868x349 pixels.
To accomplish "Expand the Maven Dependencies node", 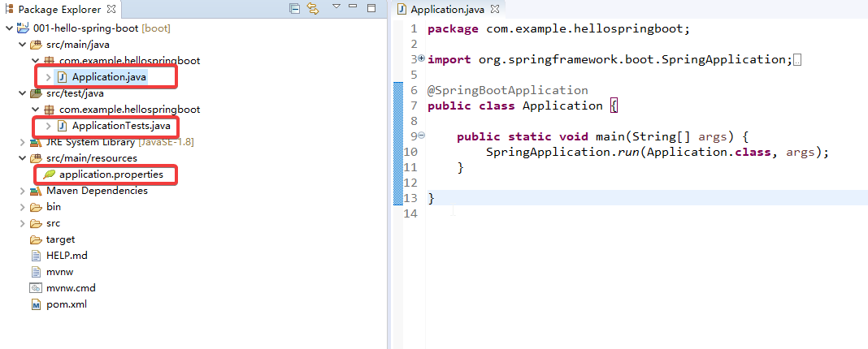I will click(x=22, y=191).
